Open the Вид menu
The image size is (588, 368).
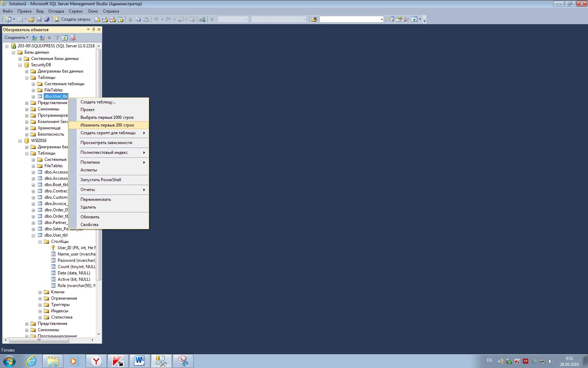[40, 11]
